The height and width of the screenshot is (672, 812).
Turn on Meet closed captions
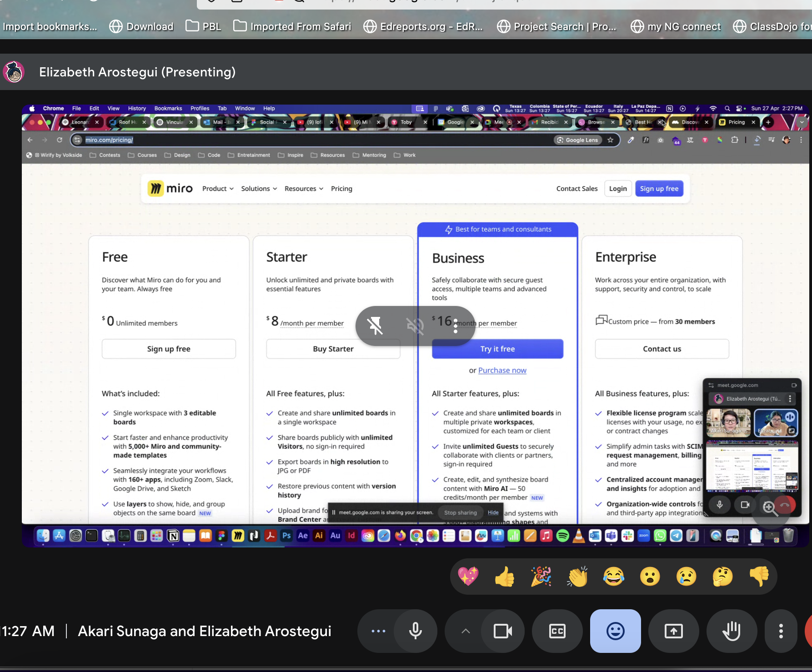point(557,631)
